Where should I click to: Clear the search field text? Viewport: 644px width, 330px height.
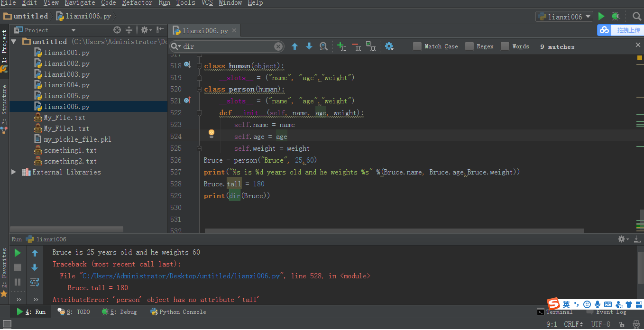(x=278, y=46)
